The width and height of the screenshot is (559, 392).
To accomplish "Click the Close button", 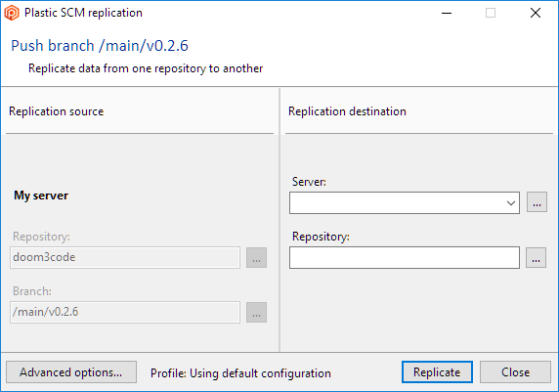I will pyautogui.click(x=515, y=372).
